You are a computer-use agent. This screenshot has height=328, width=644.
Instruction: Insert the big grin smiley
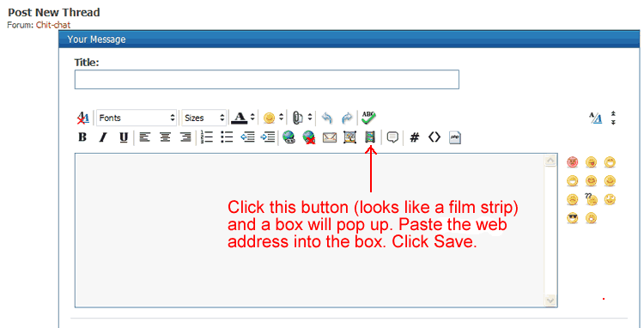(572, 180)
